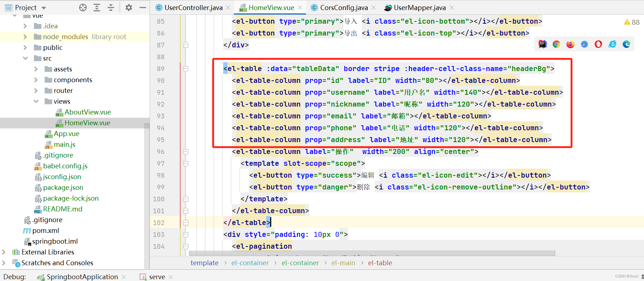This screenshot has height=281, width=644.
Task: Open preview in Firefox browser icon
Action: tap(570, 44)
